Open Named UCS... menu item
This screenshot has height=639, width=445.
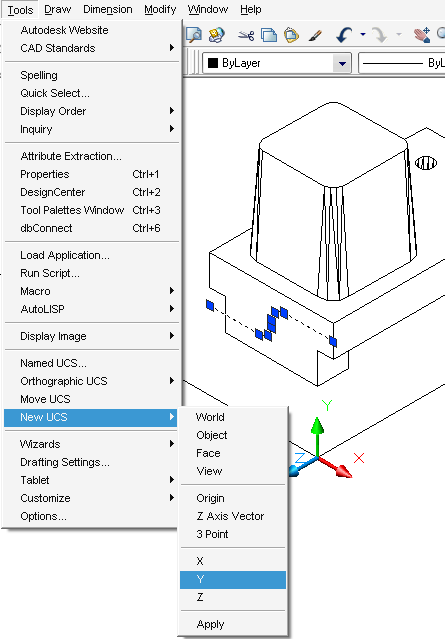tap(91, 363)
